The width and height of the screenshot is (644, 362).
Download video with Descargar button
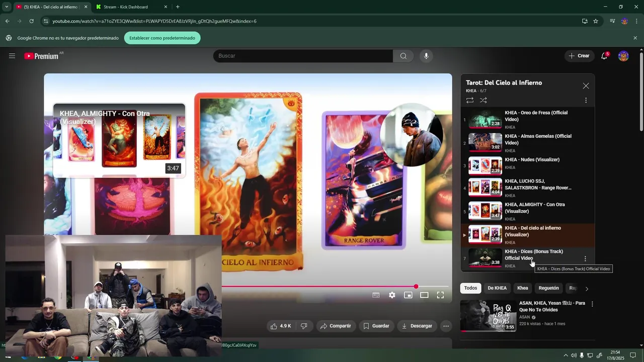click(x=417, y=326)
